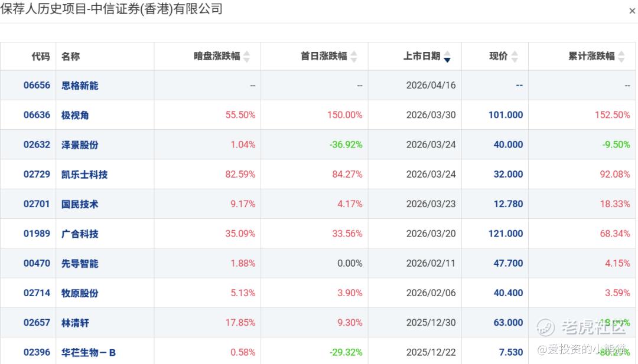Select listing date 2026/04/16
This screenshot has height=364, width=638.
(431, 86)
